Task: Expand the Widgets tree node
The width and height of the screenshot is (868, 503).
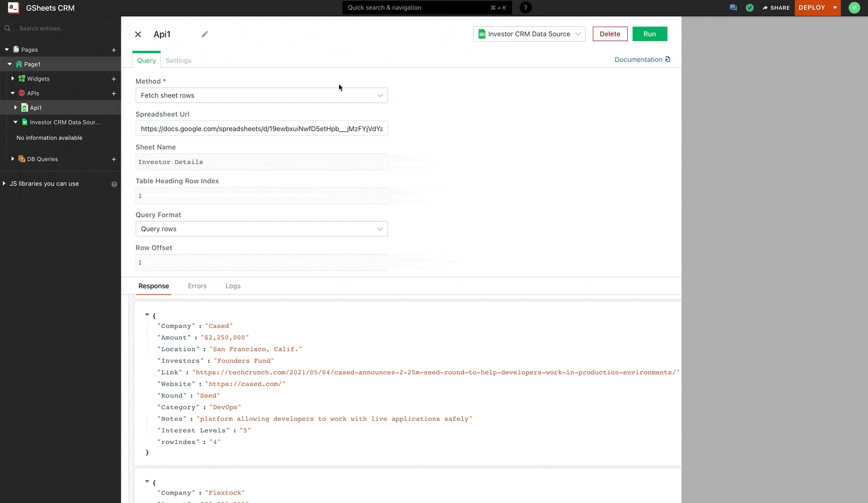Action: pyautogui.click(x=13, y=79)
